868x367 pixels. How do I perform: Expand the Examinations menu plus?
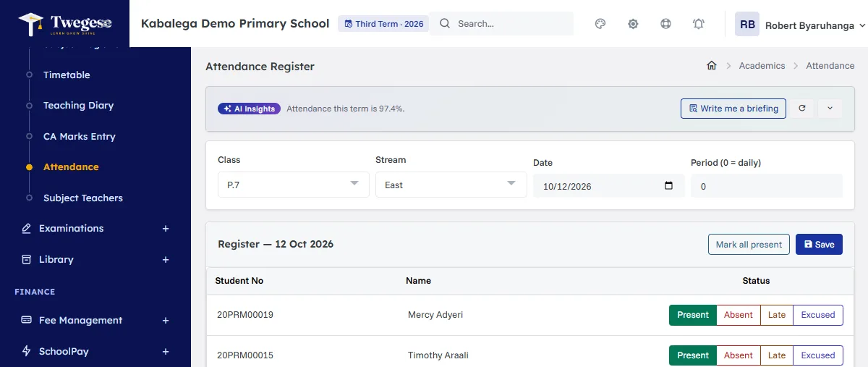click(x=166, y=229)
